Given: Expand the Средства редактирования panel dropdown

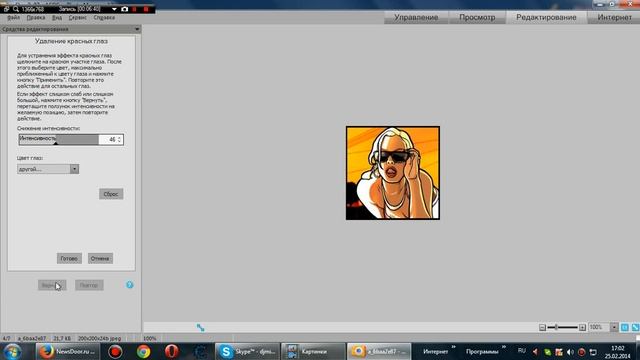Looking at the screenshot, I should 137,29.
